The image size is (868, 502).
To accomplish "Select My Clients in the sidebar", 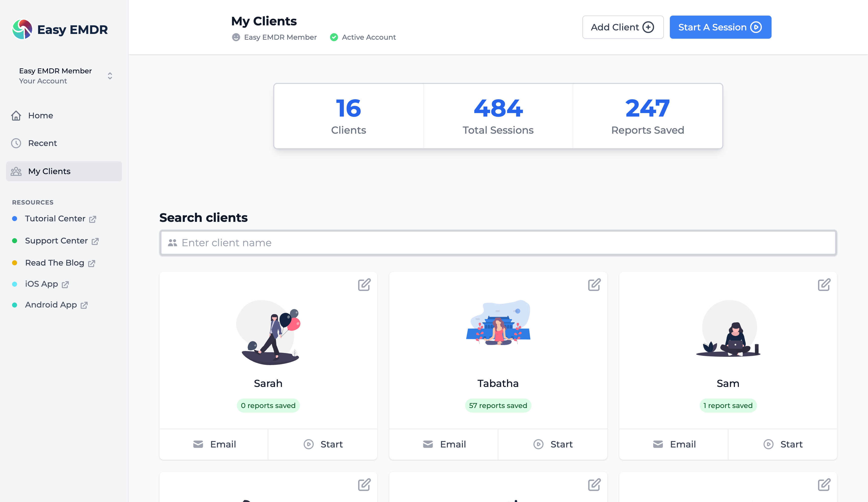I will [49, 171].
